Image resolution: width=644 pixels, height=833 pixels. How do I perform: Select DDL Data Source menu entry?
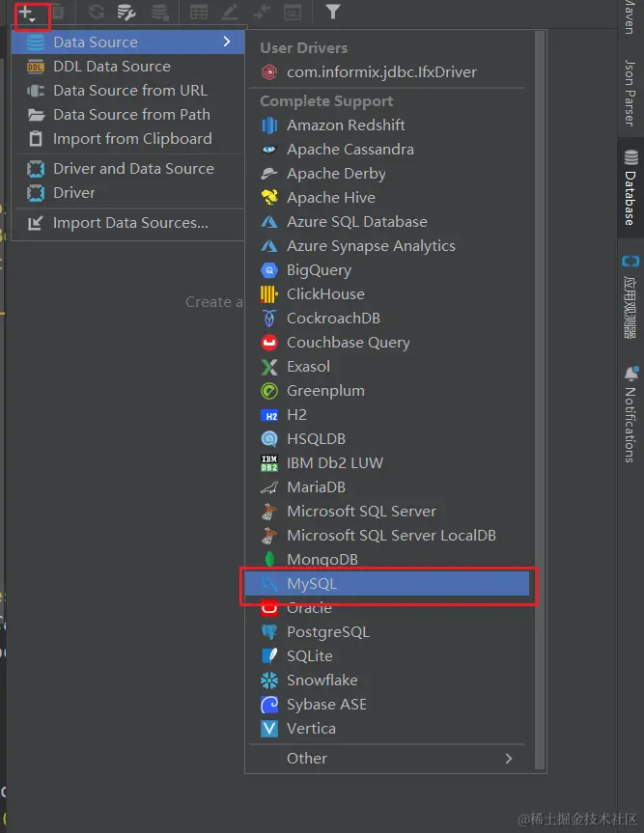[x=127, y=67]
